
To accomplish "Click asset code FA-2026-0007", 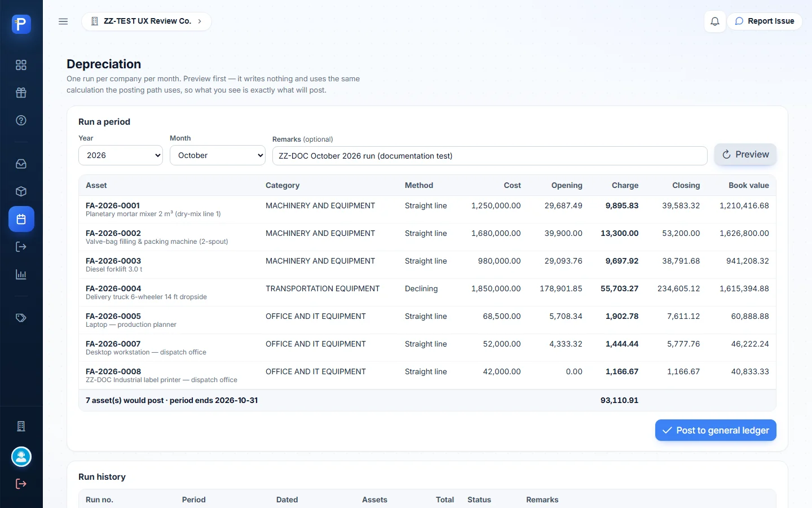I will click(x=113, y=344).
